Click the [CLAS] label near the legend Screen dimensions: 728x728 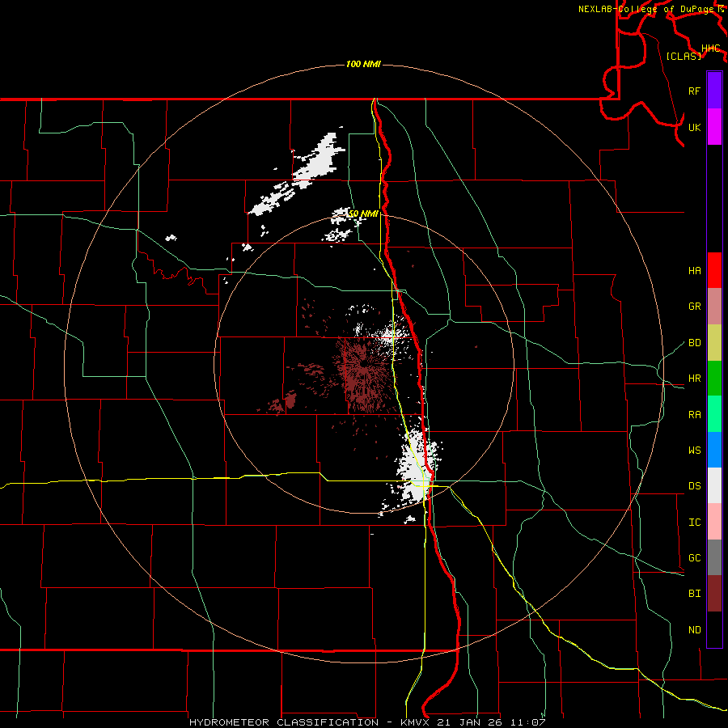[684, 56]
